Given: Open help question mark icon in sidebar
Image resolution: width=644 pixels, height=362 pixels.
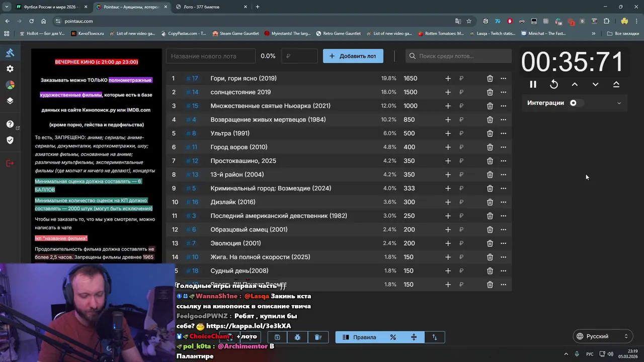Looking at the screenshot, I should [x=10, y=124].
